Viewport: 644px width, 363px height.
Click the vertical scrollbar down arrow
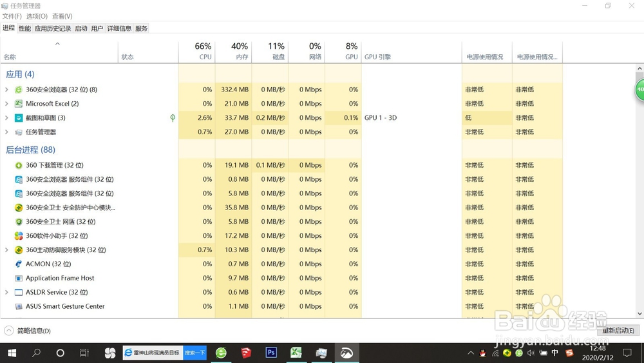pyautogui.click(x=639, y=313)
